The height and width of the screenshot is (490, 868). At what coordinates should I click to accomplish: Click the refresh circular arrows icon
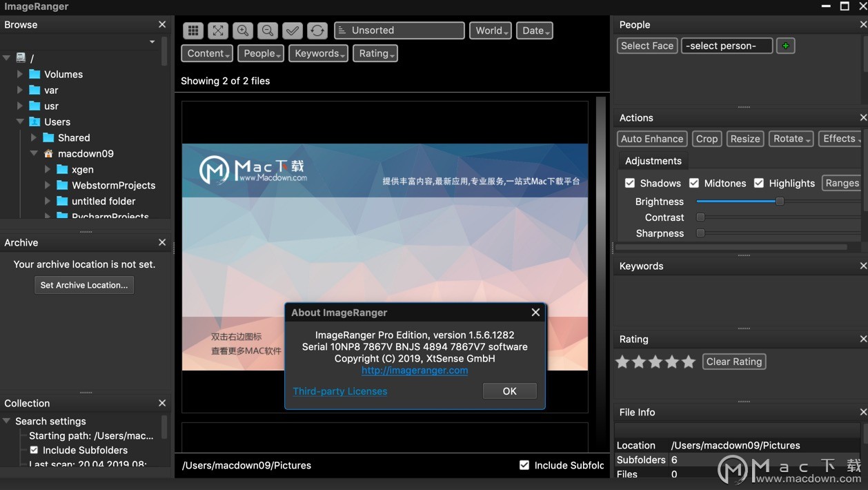[317, 30]
